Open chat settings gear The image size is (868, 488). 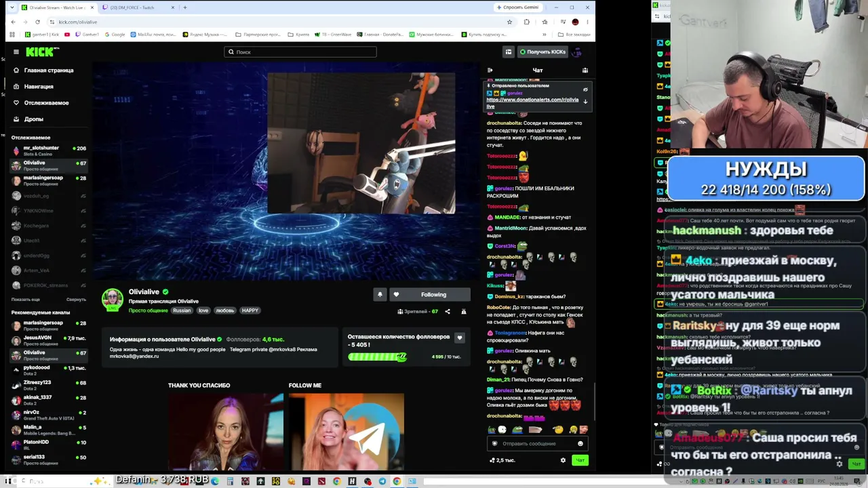click(563, 461)
